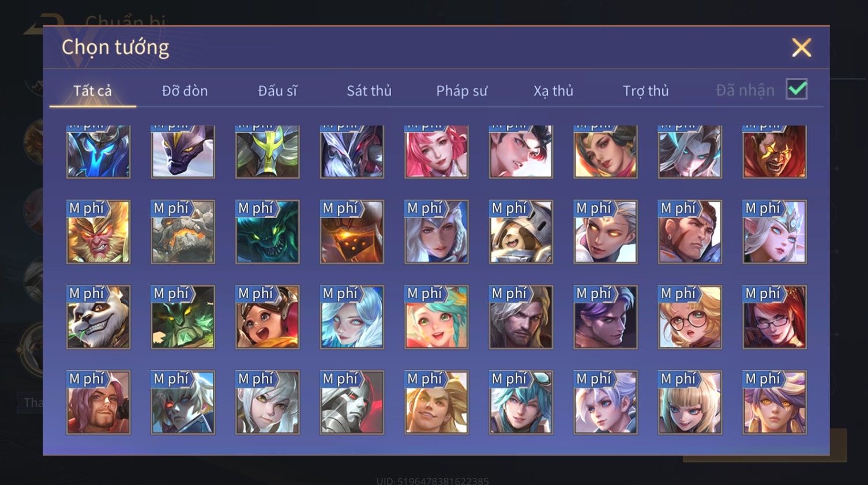Select the hooded bear-knight hero portrait

point(521,232)
